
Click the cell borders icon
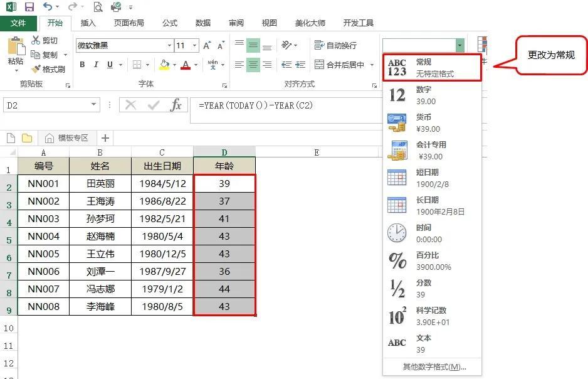137,65
